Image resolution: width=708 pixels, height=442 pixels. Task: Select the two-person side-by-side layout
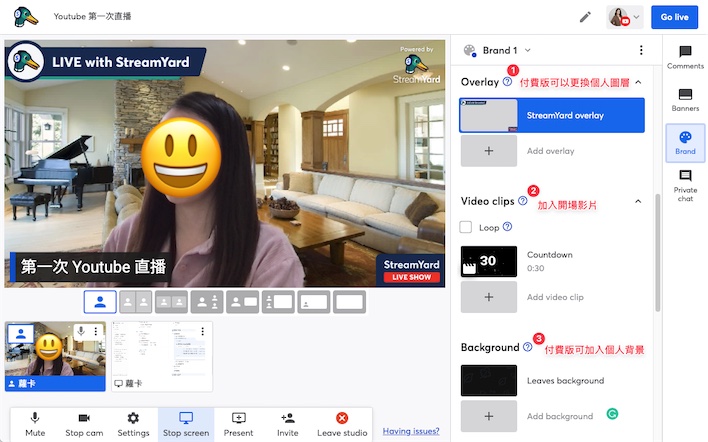point(135,302)
